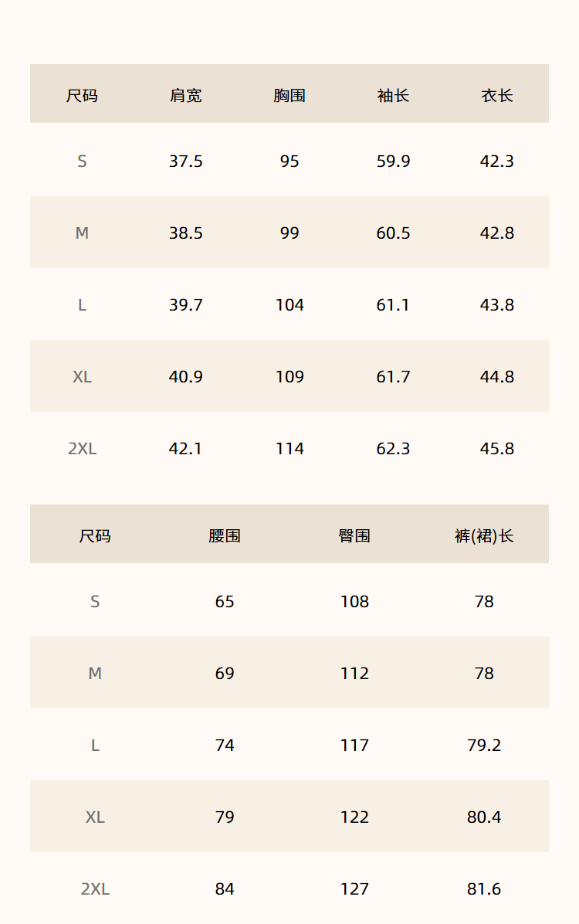Image resolution: width=579 pixels, height=924 pixels.
Task: Select the 袖长 column header
Action: (393, 96)
